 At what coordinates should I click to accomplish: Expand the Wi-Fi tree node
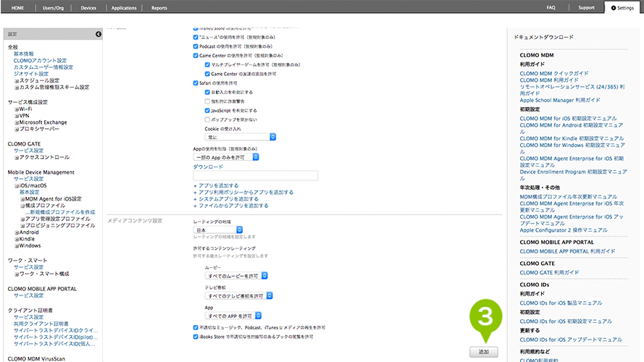17,109
